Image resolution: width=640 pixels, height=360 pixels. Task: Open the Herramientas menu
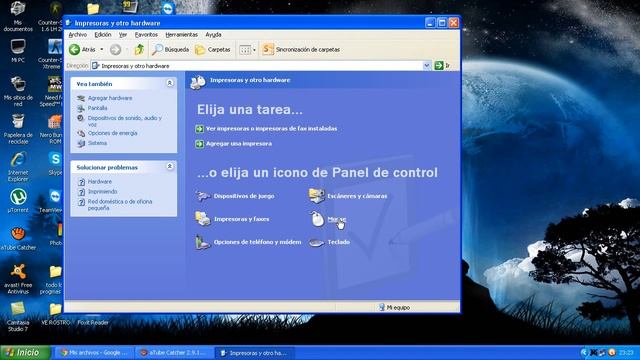pyautogui.click(x=182, y=35)
